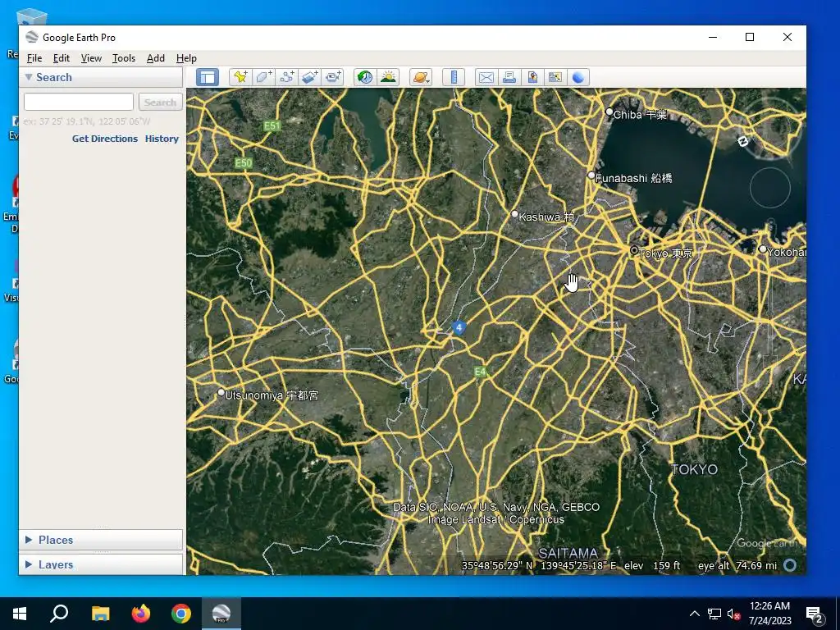Click in the search input field
840x630 pixels.
[x=79, y=102]
